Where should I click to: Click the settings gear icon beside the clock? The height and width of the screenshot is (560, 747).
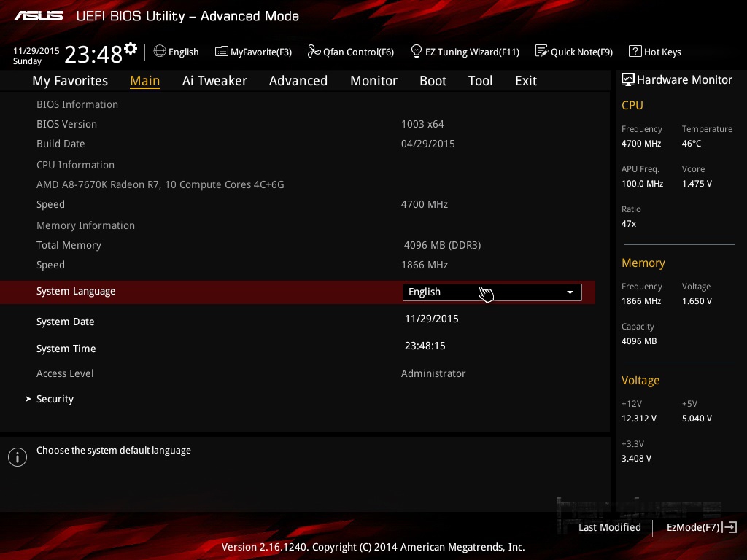coord(131,49)
